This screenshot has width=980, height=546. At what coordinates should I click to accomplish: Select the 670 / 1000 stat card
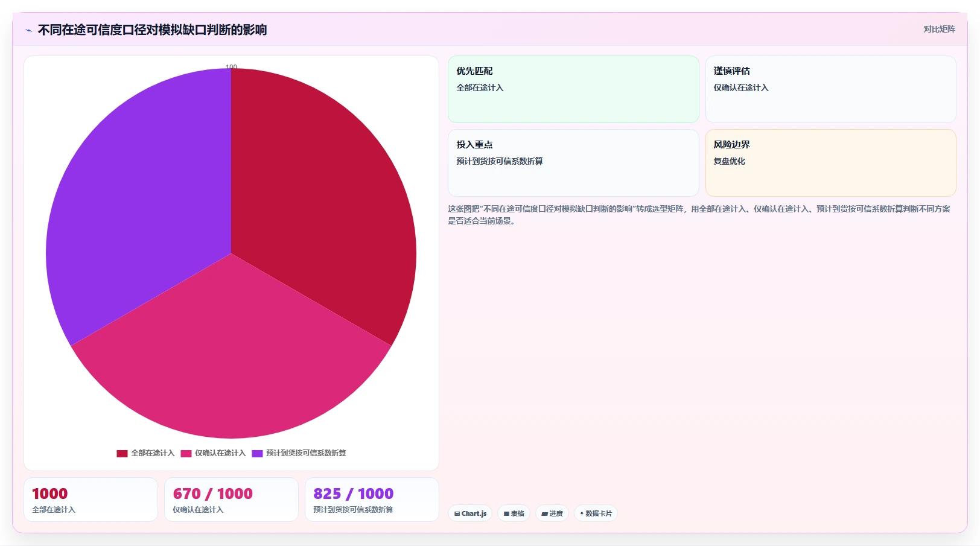(231, 500)
